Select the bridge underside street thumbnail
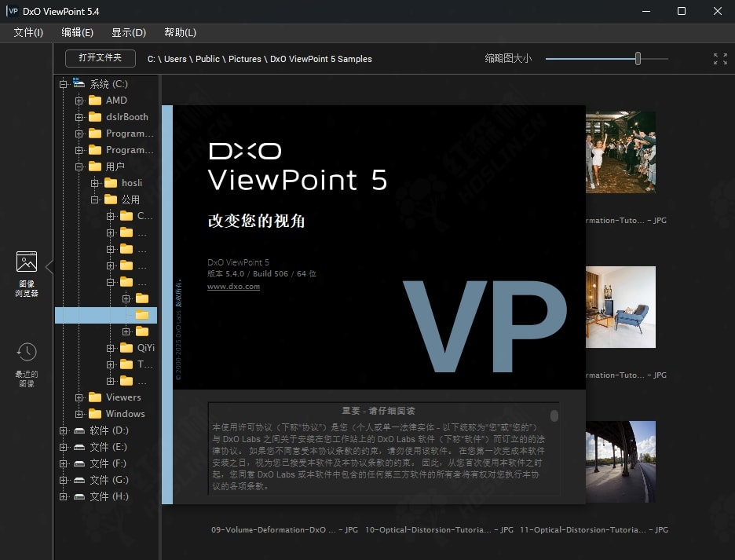 pos(620,462)
